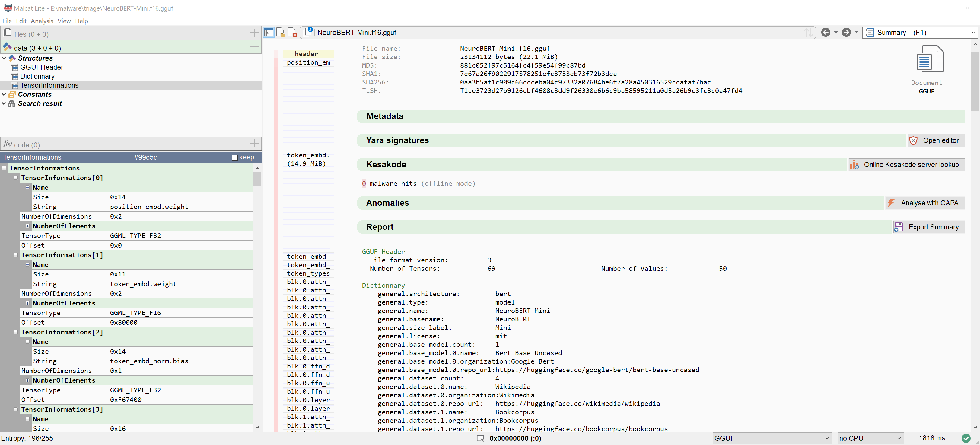This screenshot has width=980, height=445.
Task: Click the Search result binoculars icon
Action: [x=12, y=104]
